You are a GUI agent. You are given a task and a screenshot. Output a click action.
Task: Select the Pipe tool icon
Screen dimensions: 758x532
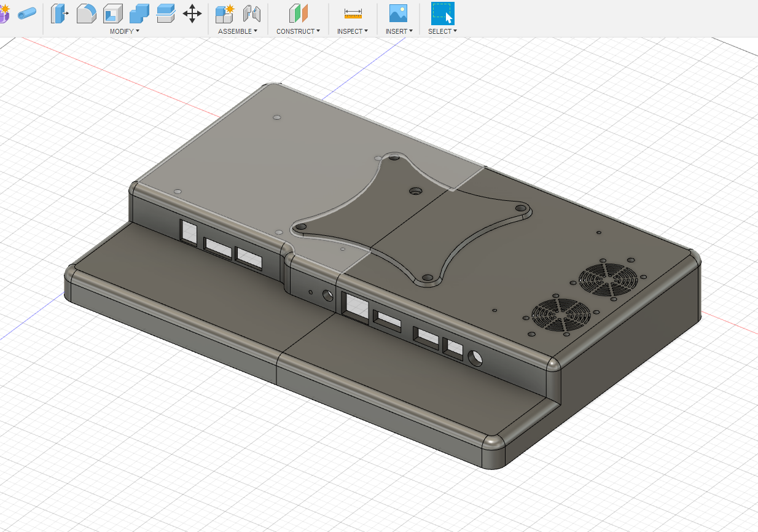click(26, 13)
